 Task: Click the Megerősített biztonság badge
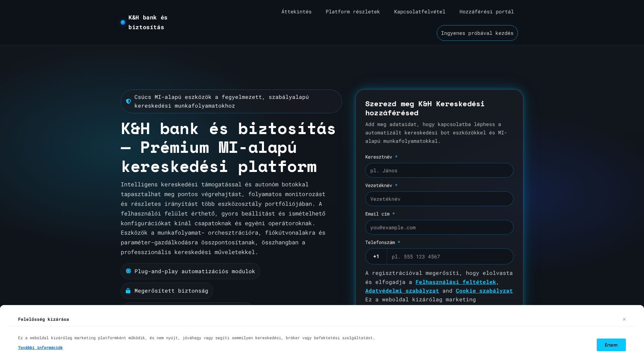click(167, 291)
